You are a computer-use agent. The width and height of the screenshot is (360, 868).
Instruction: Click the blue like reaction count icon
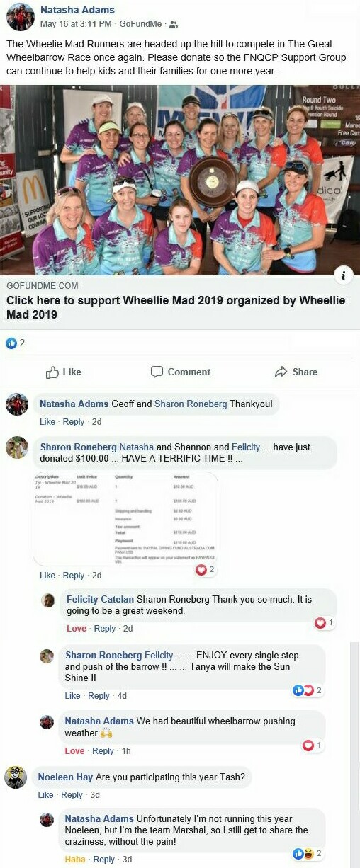tap(11, 343)
